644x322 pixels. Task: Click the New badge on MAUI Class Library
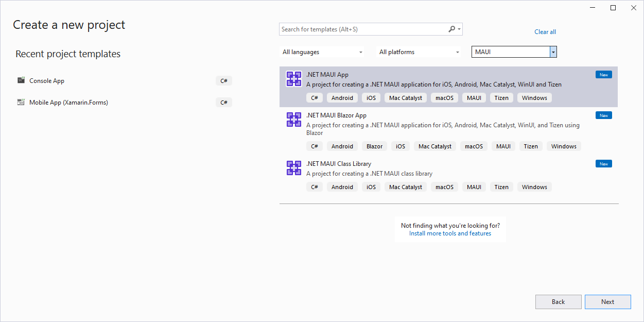603,164
